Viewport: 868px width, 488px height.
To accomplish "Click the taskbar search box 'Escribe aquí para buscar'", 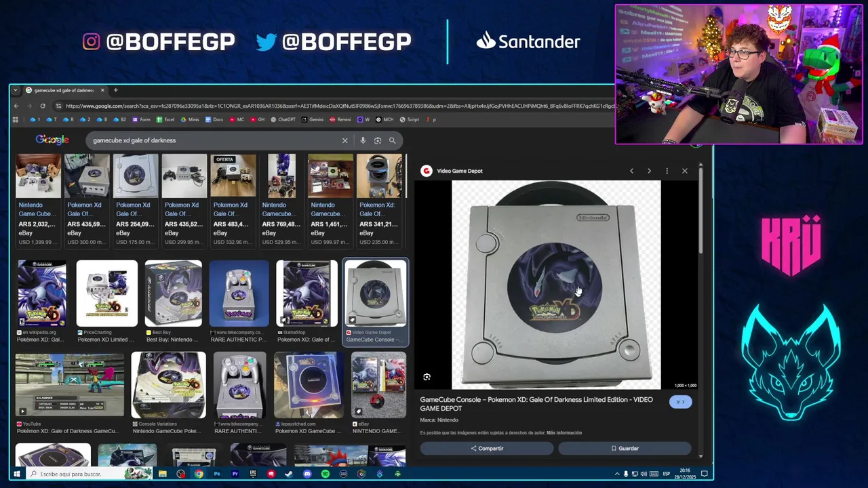I will point(88,474).
